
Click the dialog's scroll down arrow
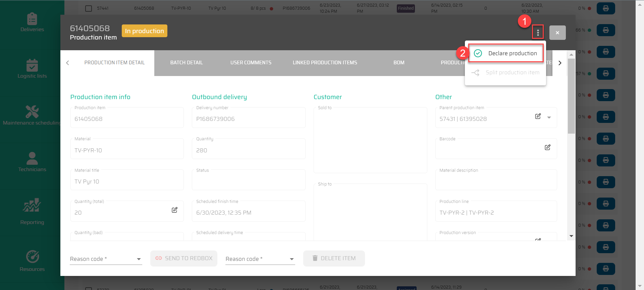tap(571, 236)
